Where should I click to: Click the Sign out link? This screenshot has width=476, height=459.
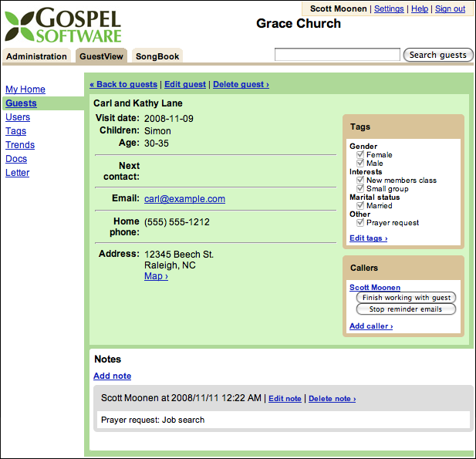pyautogui.click(x=450, y=8)
